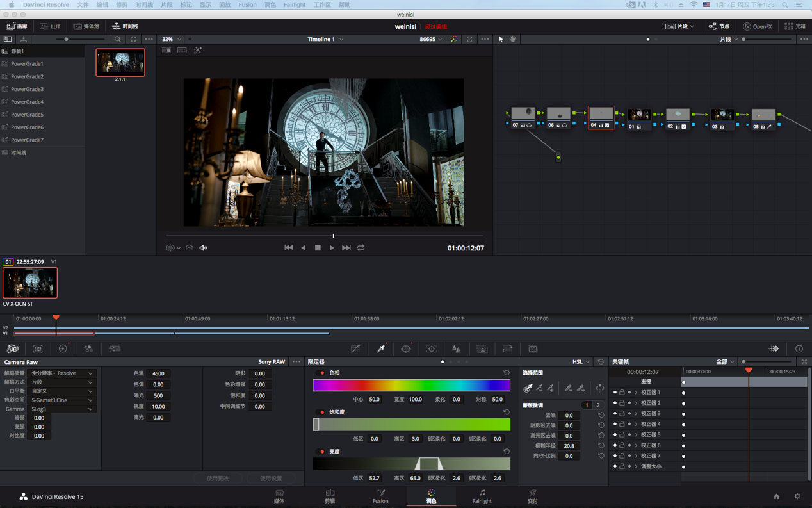Click the Nodes panel button
The width and height of the screenshot is (812, 508).
[719, 26]
